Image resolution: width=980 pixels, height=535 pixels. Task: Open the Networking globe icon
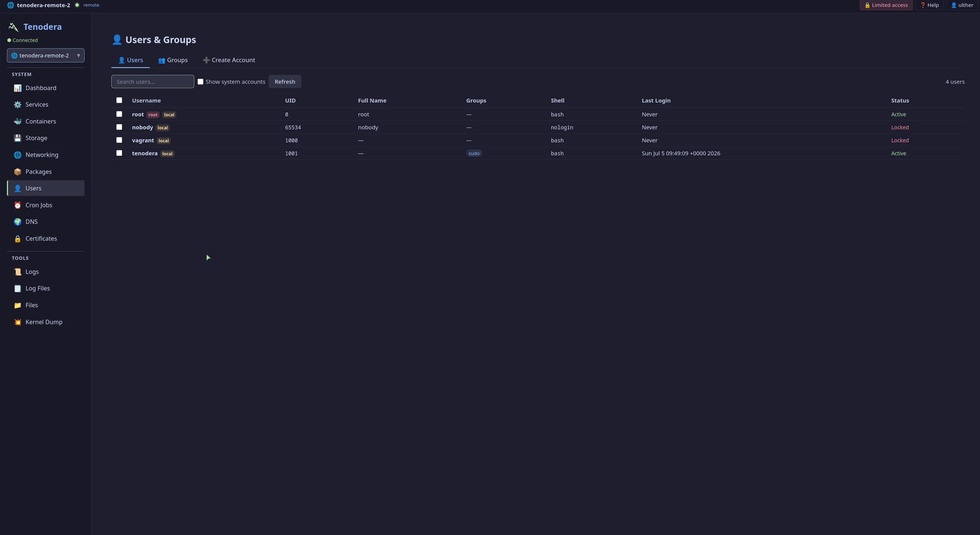click(17, 155)
